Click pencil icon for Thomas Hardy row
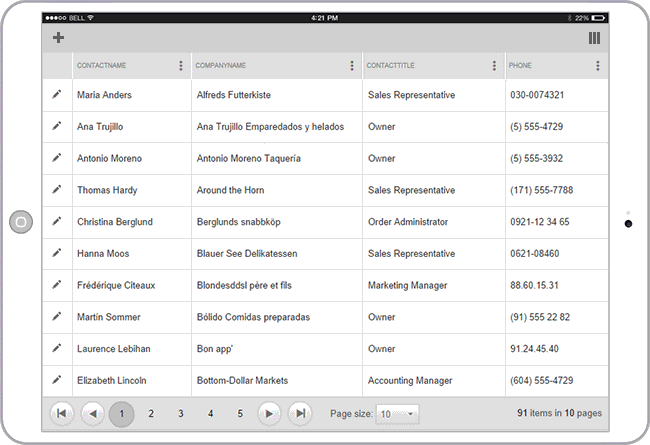Image resolution: width=650 pixels, height=445 pixels. 57,190
